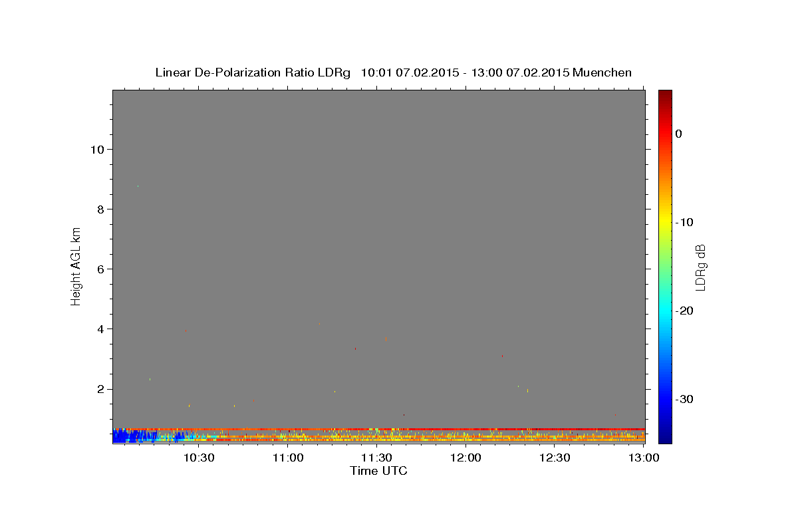Click the colorbar value -10

click(685, 222)
